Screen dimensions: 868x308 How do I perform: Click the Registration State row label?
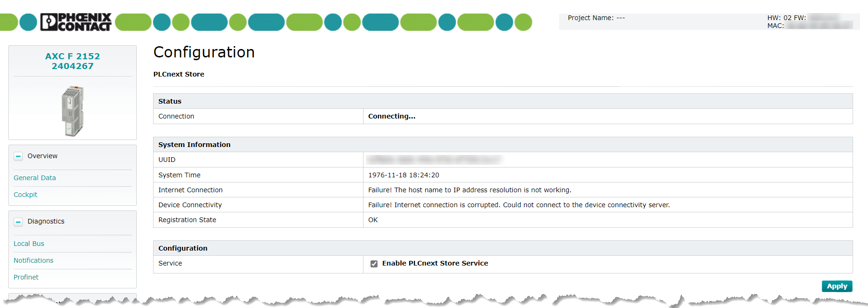coord(187,220)
